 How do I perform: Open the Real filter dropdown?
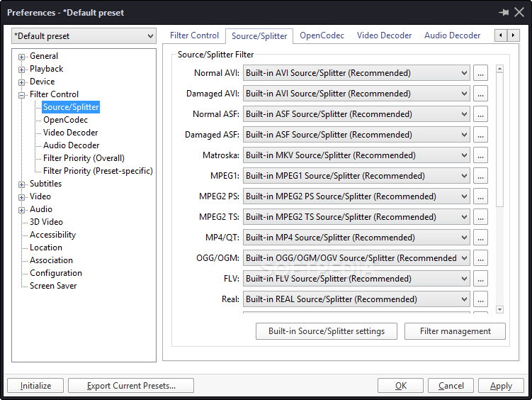click(x=356, y=299)
